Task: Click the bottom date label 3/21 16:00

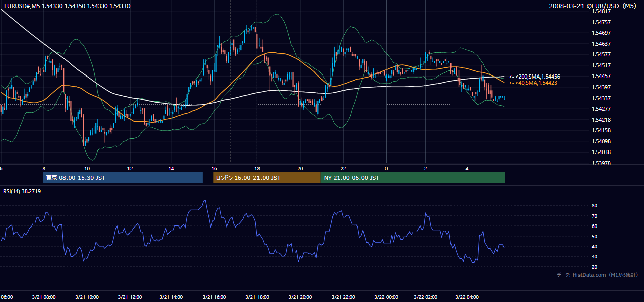Action: (214, 297)
